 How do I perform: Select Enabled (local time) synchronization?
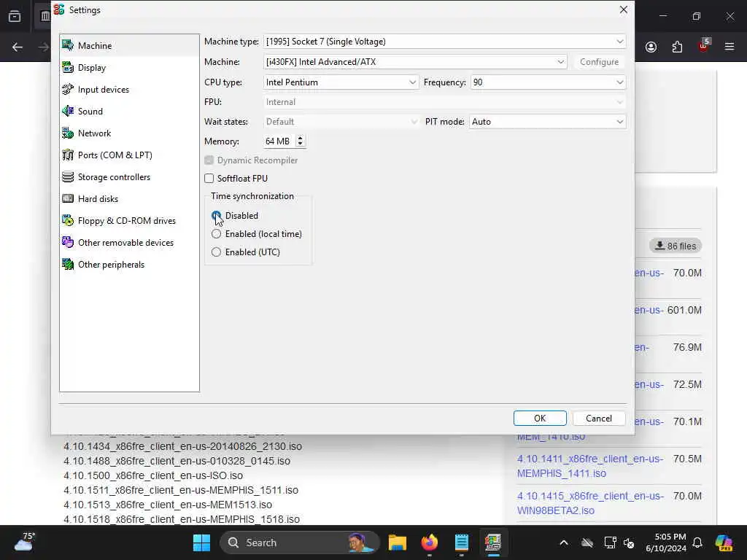tap(216, 234)
